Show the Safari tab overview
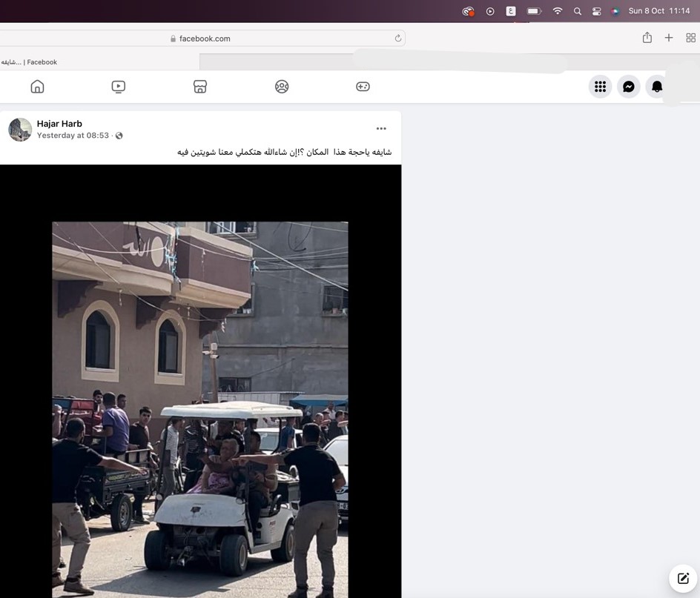This screenshot has width=700, height=598. pos(690,38)
